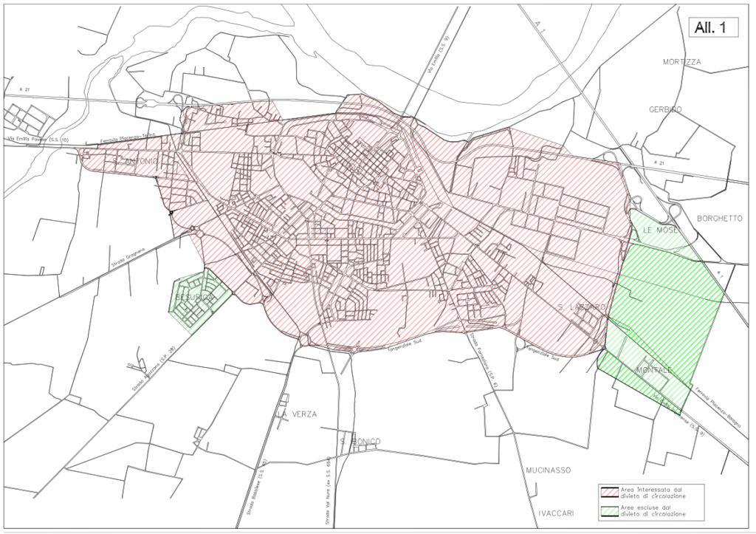Click the BESURICA green area label
756x534 pixels.
tap(193, 297)
